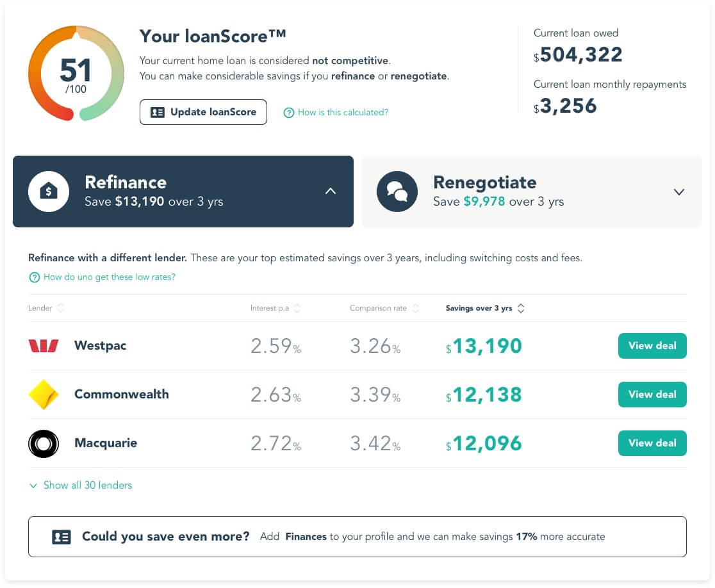Screen dimensions: 715x588
Task: Click Westpac savings amount $13,190 in table
Action: pos(484,346)
